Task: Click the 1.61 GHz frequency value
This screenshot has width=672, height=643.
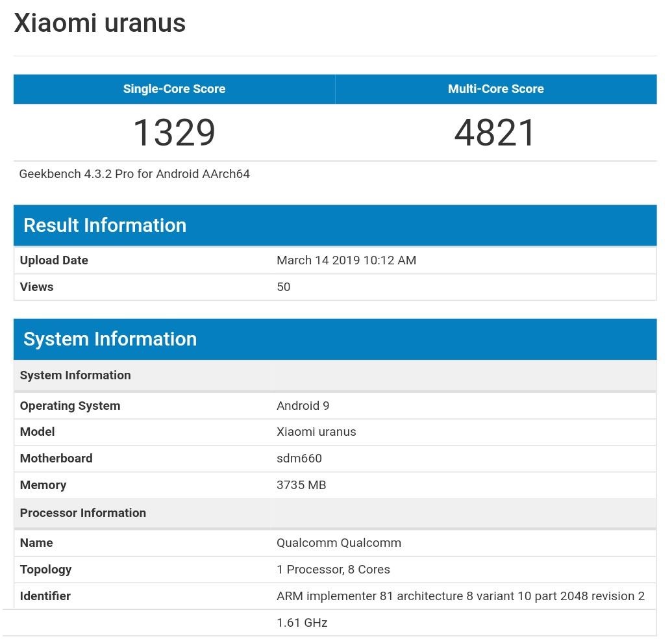Action: coord(301,622)
